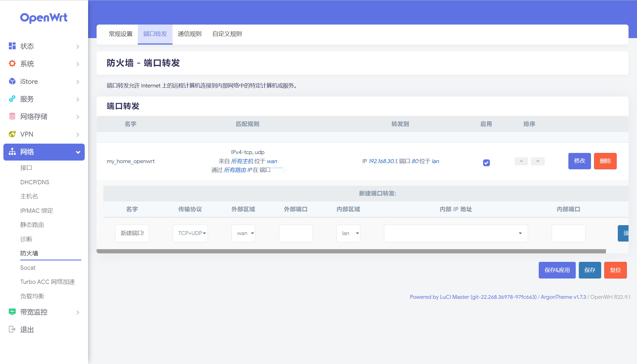
Task: Collapse the 网络 menu chevron
Action: (x=78, y=152)
